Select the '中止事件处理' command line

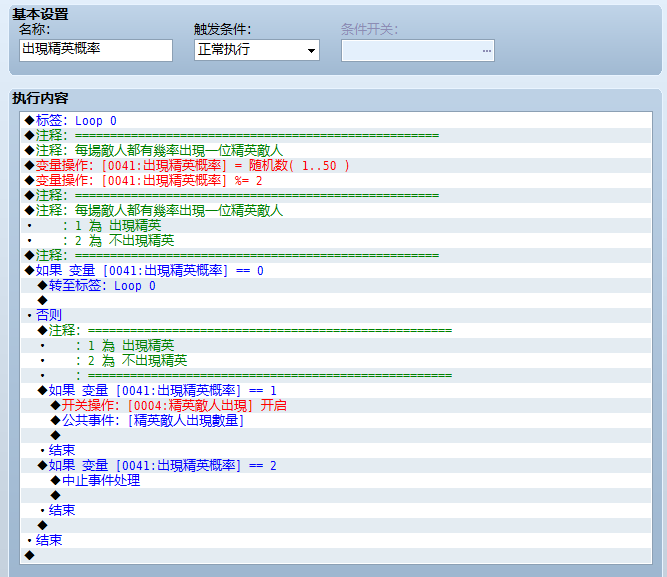[x=336, y=480]
